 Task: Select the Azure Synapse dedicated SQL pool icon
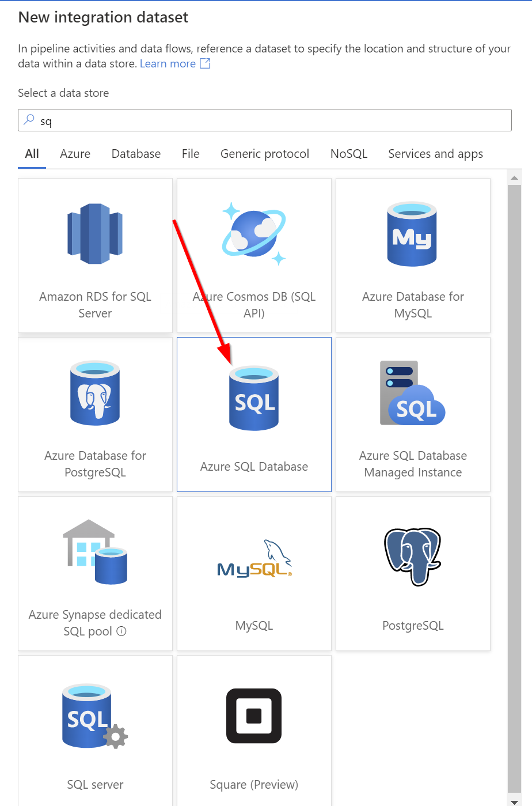(95, 552)
